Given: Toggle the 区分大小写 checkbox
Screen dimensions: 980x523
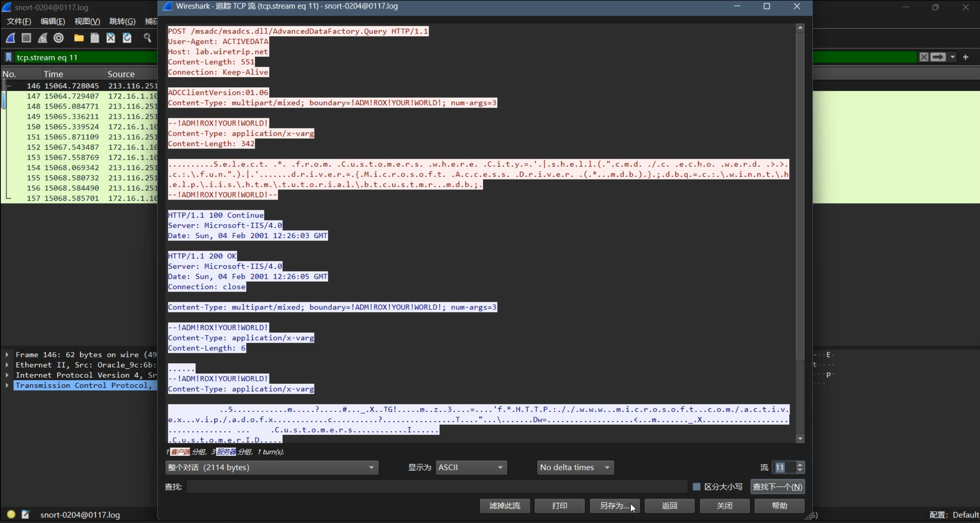Looking at the screenshot, I should (697, 486).
